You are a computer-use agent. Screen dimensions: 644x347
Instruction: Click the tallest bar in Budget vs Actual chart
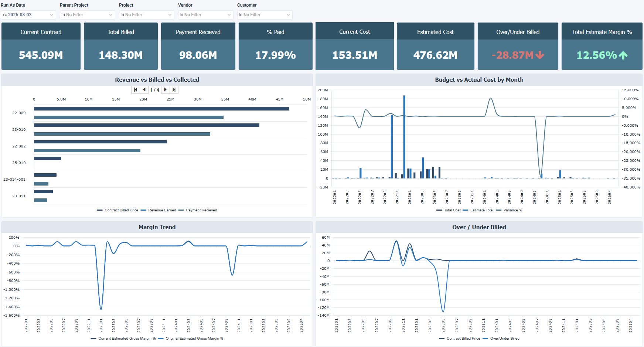(x=404, y=137)
